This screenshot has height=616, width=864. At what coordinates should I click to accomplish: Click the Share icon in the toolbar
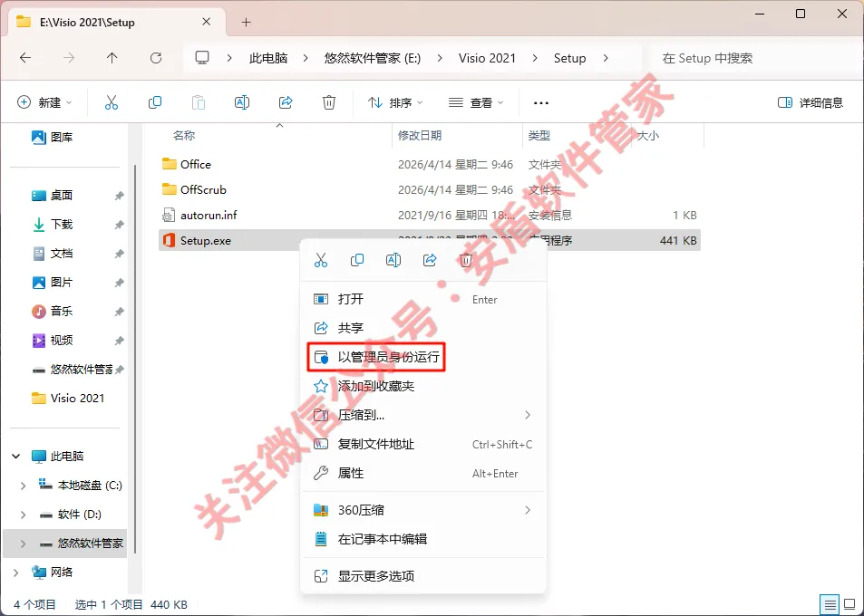point(286,102)
